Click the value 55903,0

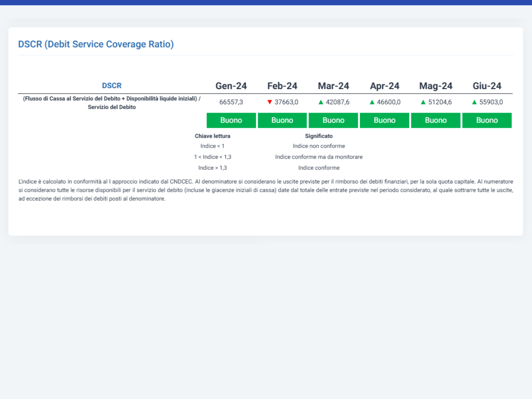[x=491, y=102]
